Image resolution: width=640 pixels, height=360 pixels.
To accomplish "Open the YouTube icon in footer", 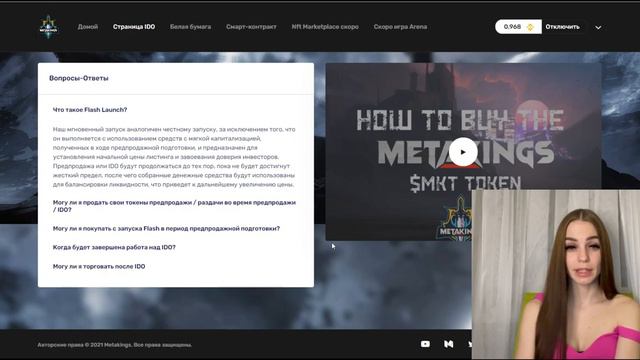I will click(425, 344).
